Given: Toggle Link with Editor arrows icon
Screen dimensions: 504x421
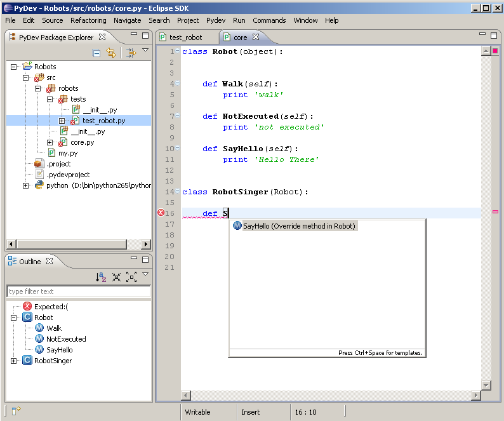Looking at the screenshot, I should [x=111, y=53].
